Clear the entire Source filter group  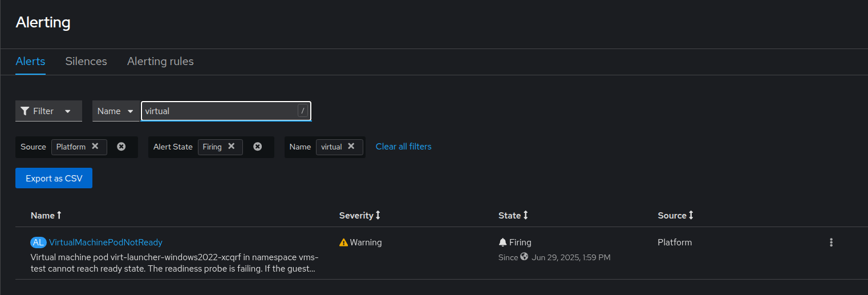(121, 147)
